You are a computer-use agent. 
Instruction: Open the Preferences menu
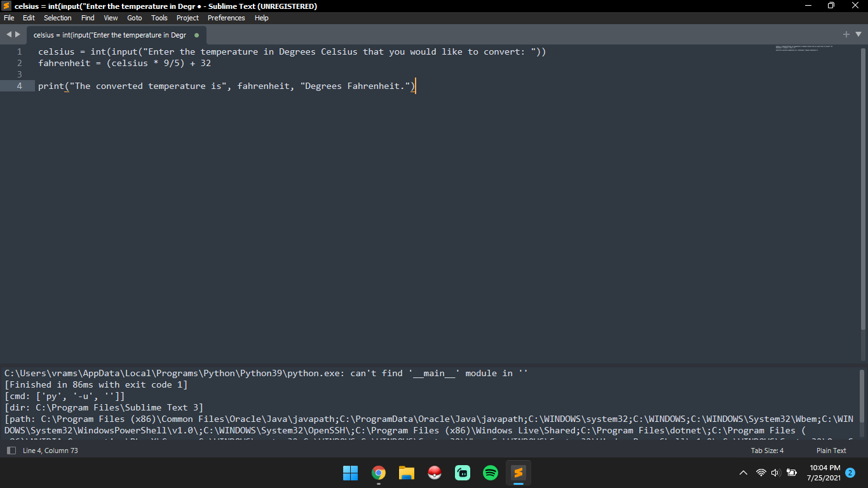click(226, 18)
